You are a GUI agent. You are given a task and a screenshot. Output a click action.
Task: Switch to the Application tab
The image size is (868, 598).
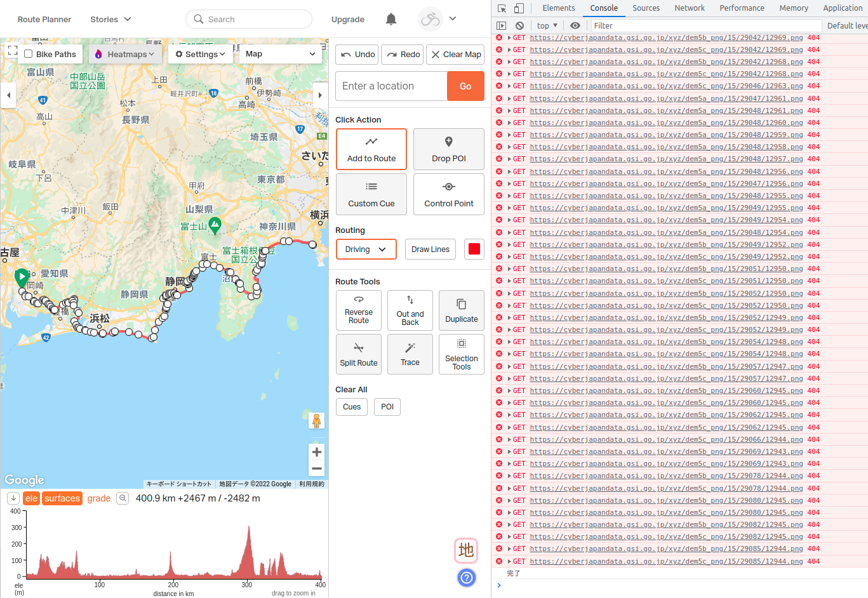tap(843, 8)
